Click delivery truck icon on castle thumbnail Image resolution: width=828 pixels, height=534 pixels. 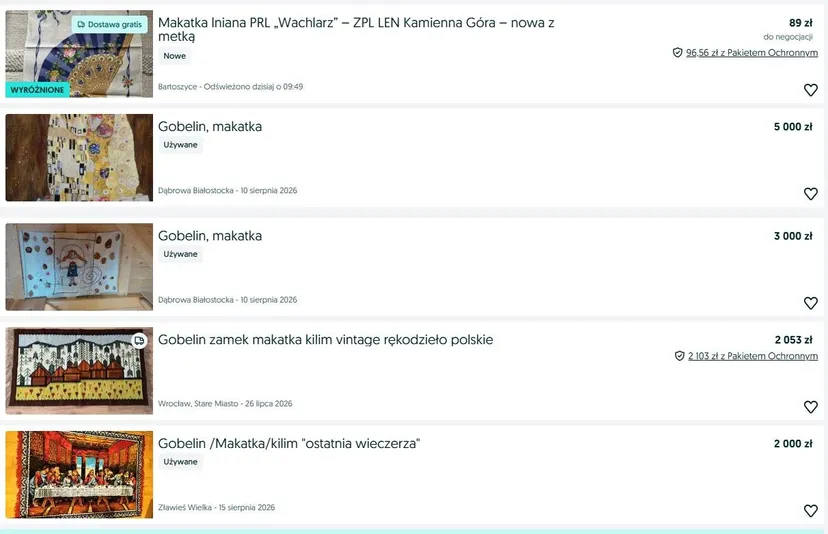point(139,341)
